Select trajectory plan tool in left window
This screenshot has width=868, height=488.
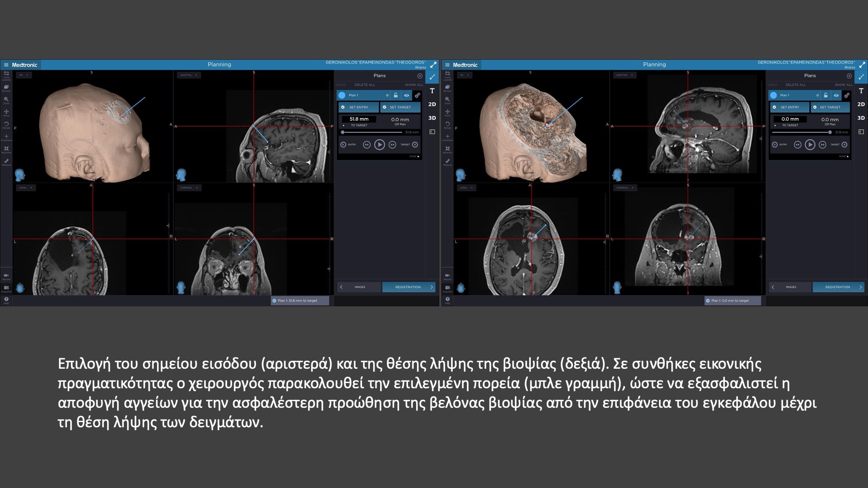click(432, 77)
